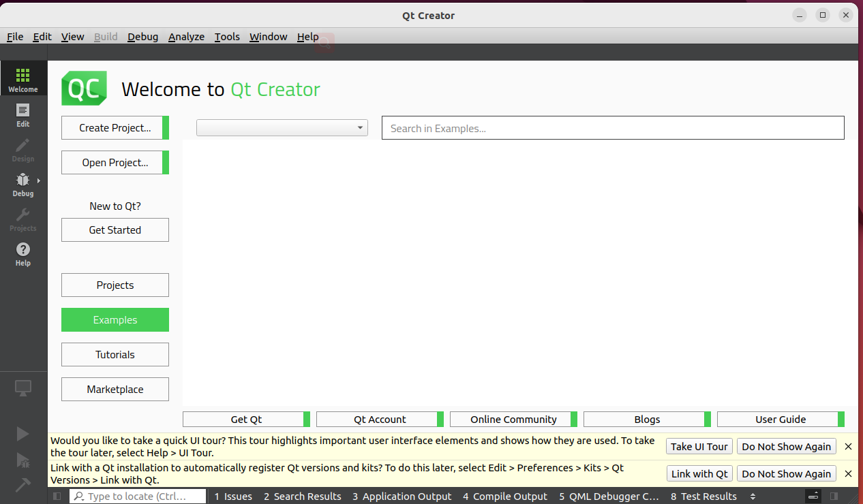863x504 pixels.
Task: Select the Welcome mode grid icon
Action: (x=23, y=79)
